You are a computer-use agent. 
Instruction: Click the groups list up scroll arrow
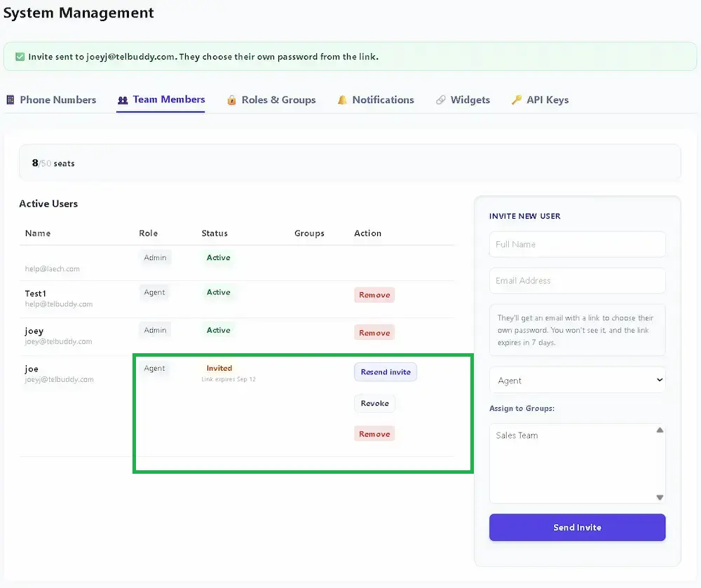660,430
